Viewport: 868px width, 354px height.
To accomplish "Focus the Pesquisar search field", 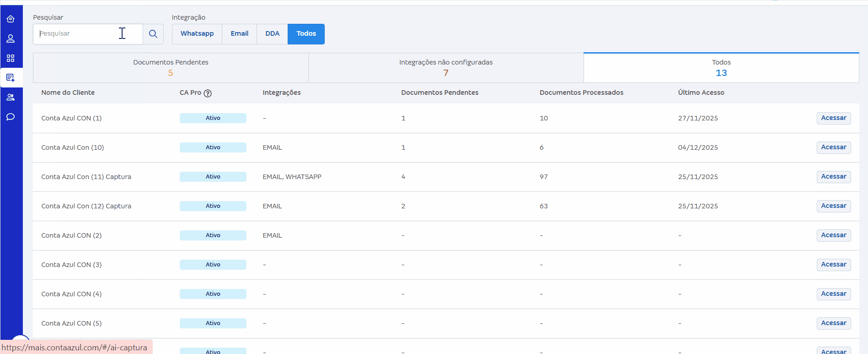I will pyautogui.click(x=88, y=34).
